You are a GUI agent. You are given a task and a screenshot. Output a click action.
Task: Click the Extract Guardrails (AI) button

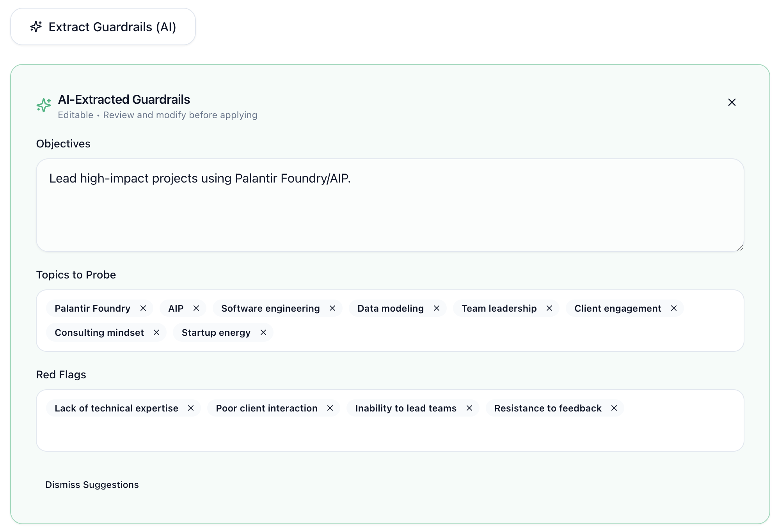[103, 27]
